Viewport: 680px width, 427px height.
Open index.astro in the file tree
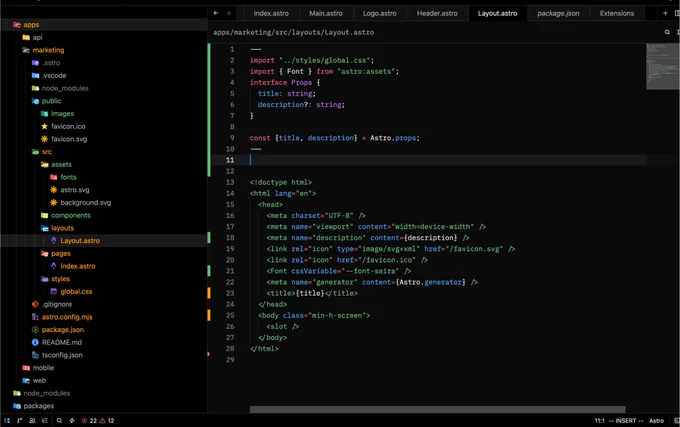[73, 266]
